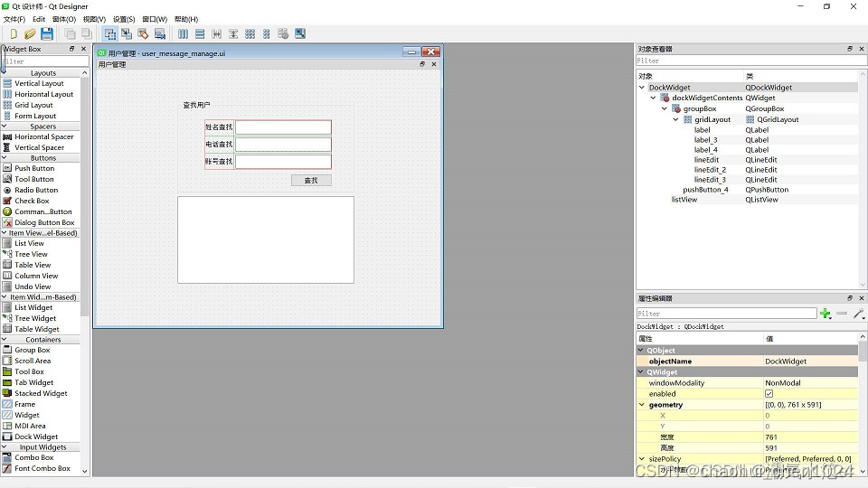Screen dimensions: 868x488
Task: Open the 窗口(W) menu
Action: point(155,19)
